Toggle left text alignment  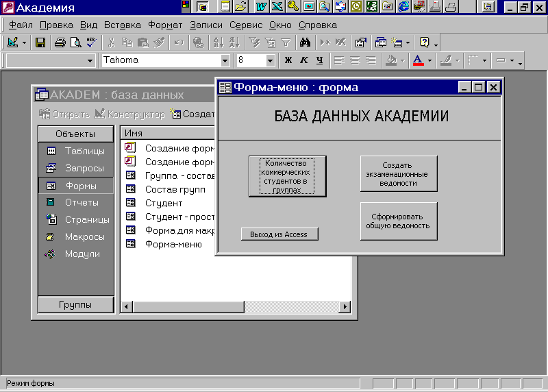click(x=339, y=60)
